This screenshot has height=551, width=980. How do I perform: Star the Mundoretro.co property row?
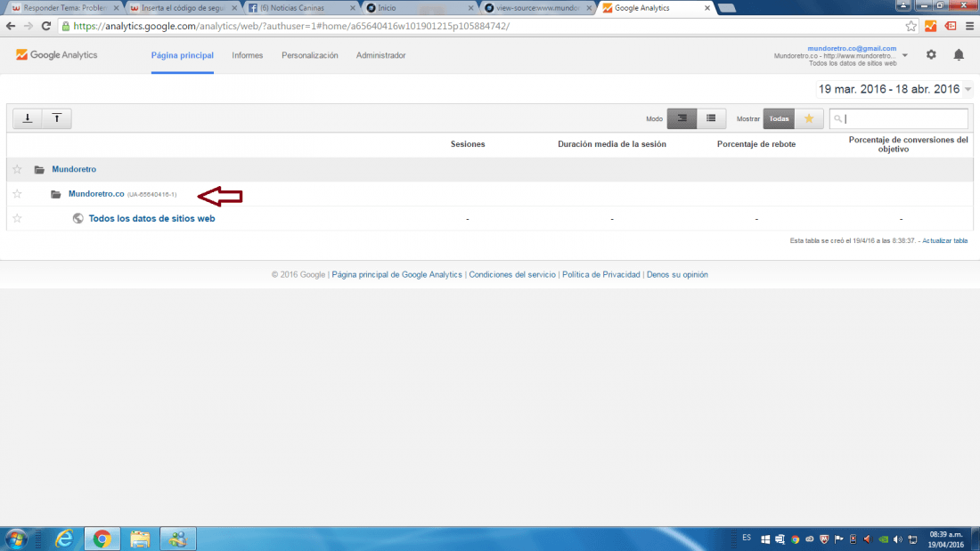pyautogui.click(x=18, y=194)
